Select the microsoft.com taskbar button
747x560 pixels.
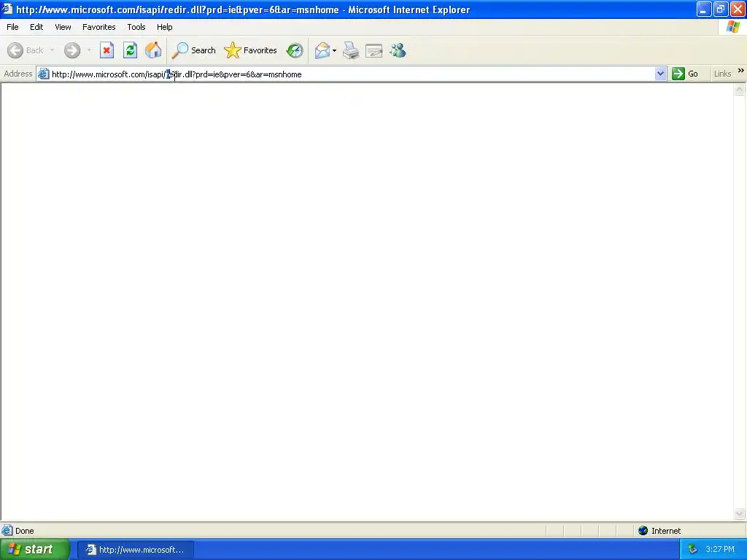(x=135, y=550)
